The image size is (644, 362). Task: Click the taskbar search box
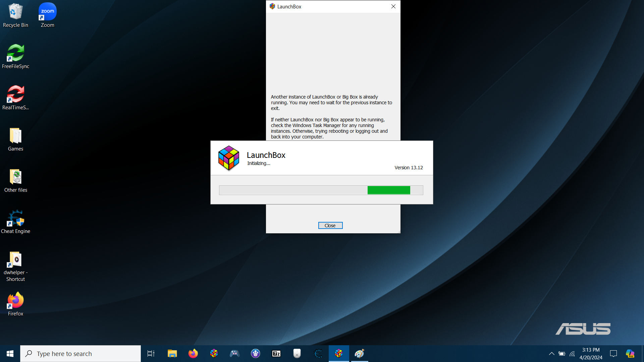(x=80, y=354)
